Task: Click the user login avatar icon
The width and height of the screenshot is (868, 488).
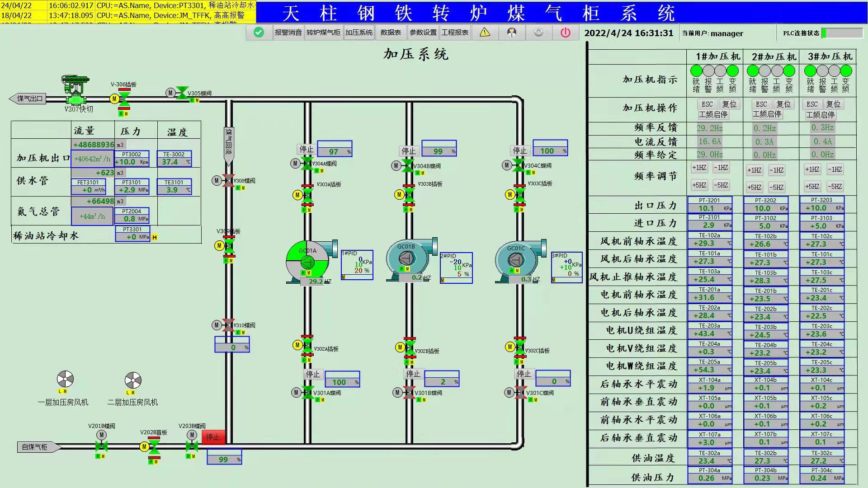Action: [x=511, y=33]
